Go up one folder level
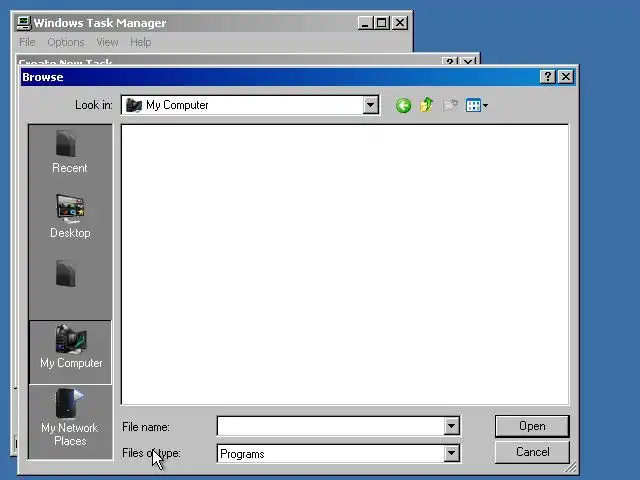 (427, 105)
